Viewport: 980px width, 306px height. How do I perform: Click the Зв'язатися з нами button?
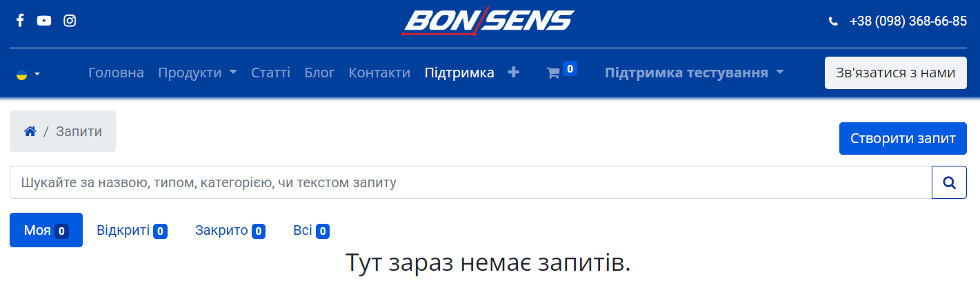pos(895,73)
